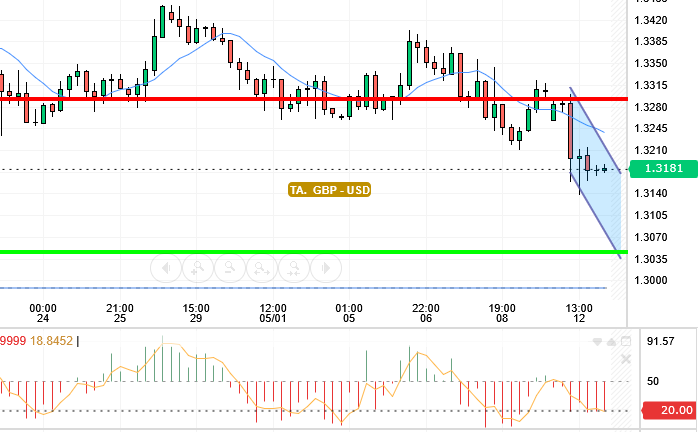The image size is (698, 432).
Task: Close the indicator panel with X
Action: pos(626,359)
